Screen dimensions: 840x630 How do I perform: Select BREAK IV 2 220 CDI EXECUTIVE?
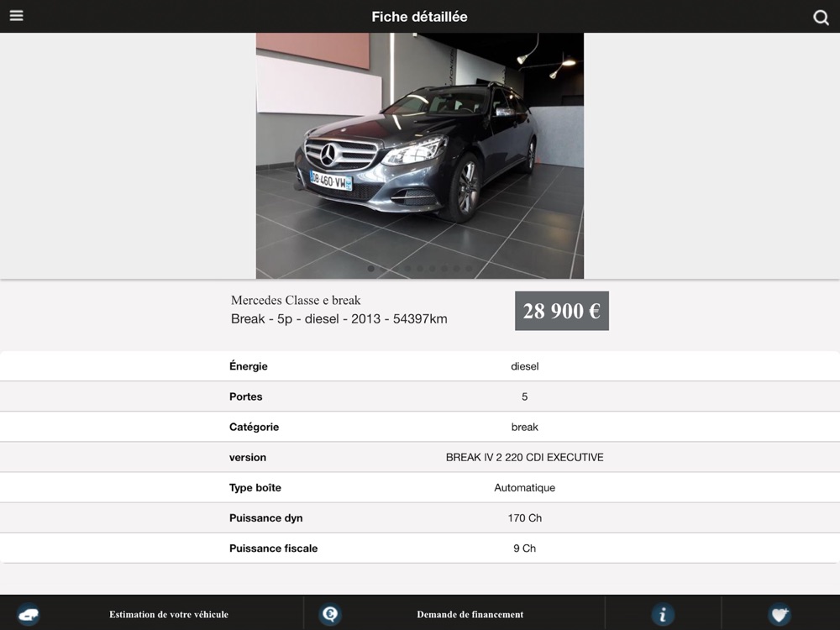pos(524,458)
